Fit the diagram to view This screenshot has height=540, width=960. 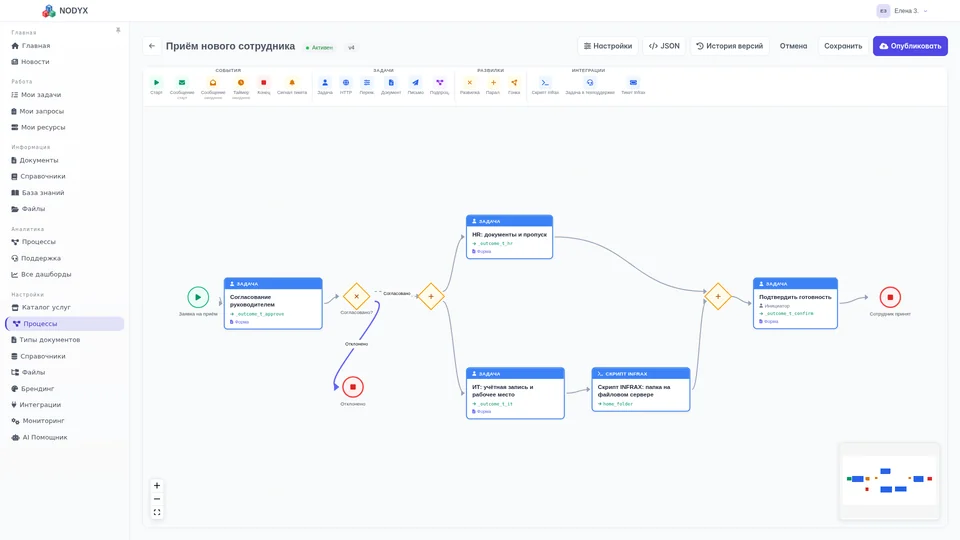pos(157,512)
